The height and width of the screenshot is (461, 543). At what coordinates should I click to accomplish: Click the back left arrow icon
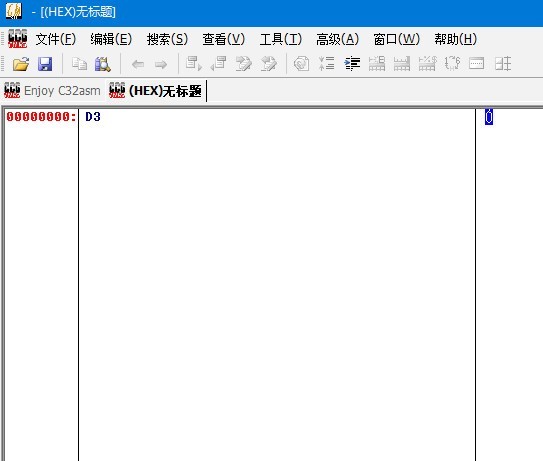(138, 64)
